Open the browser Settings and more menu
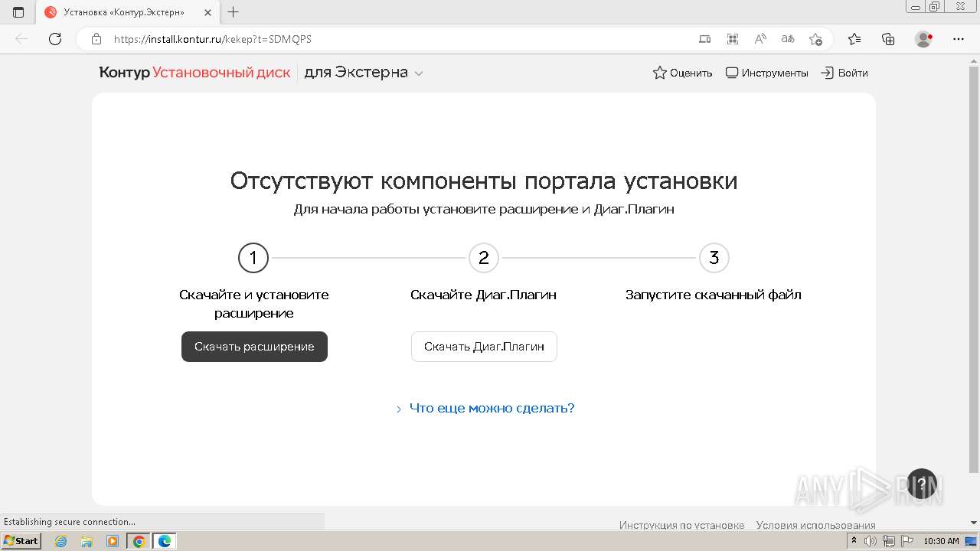Image resolution: width=980 pixels, height=551 pixels. (x=959, y=39)
